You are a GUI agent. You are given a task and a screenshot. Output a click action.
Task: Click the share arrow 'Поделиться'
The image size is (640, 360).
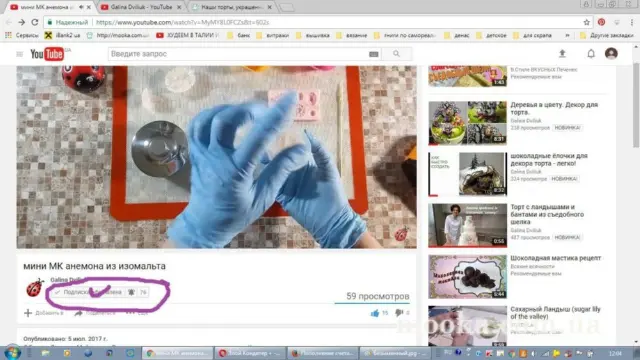pyautogui.click(x=78, y=313)
